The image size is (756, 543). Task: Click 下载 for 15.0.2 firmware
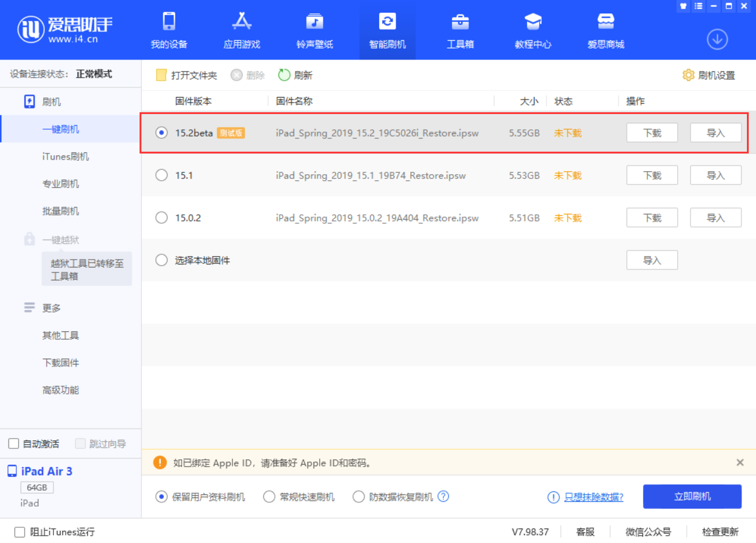coord(652,218)
